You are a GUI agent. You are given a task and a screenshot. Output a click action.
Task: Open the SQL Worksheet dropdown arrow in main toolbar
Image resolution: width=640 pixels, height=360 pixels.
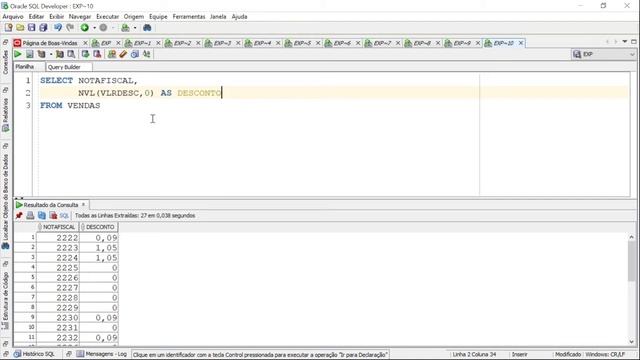135,28
